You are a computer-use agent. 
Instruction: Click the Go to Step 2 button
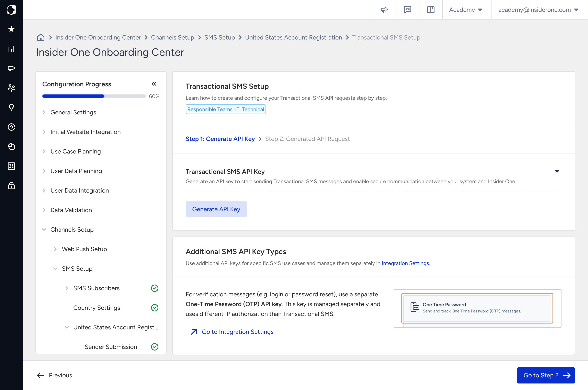pos(546,375)
